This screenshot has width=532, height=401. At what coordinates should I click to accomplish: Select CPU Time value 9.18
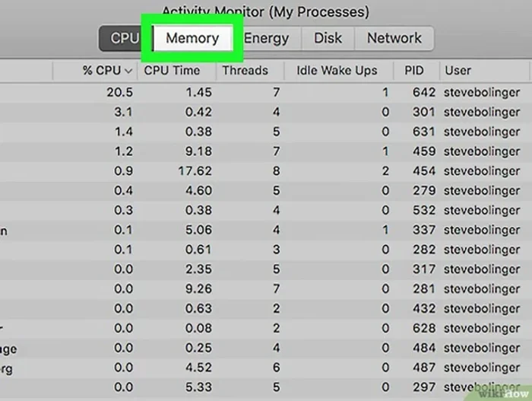click(198, 151)
